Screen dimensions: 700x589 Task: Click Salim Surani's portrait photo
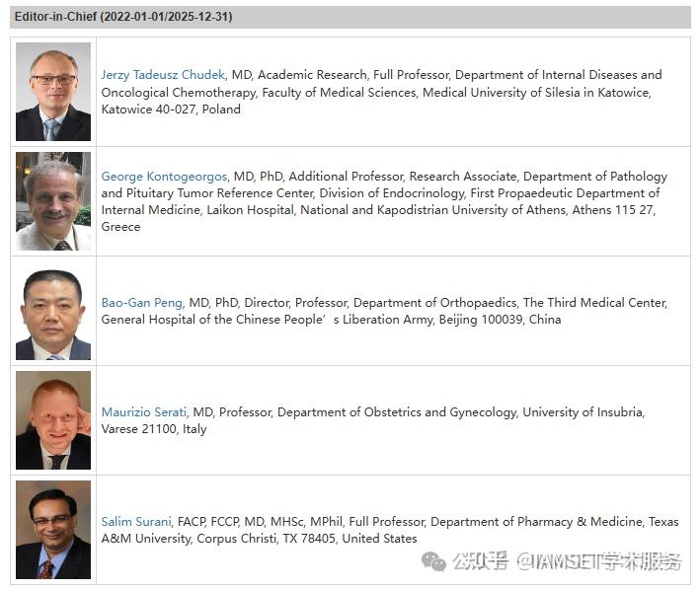pyautogui.click(x=53, y=530)
